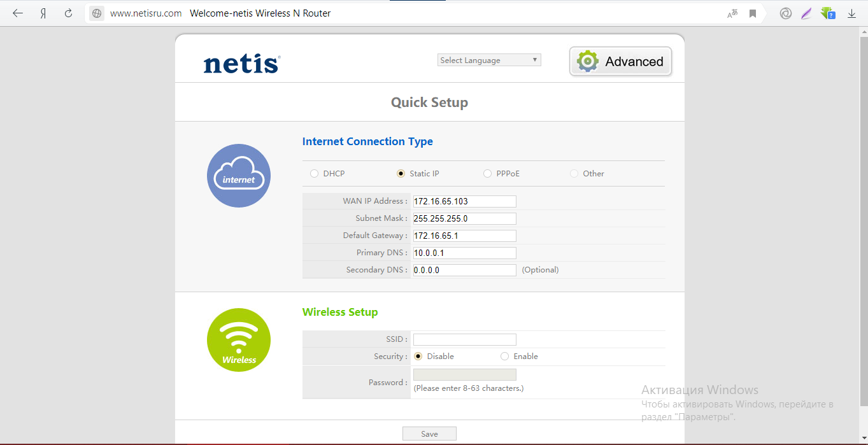Open the purple feather extension icon
Viewport: 868px width, 445px height.
tap(806, 13)
